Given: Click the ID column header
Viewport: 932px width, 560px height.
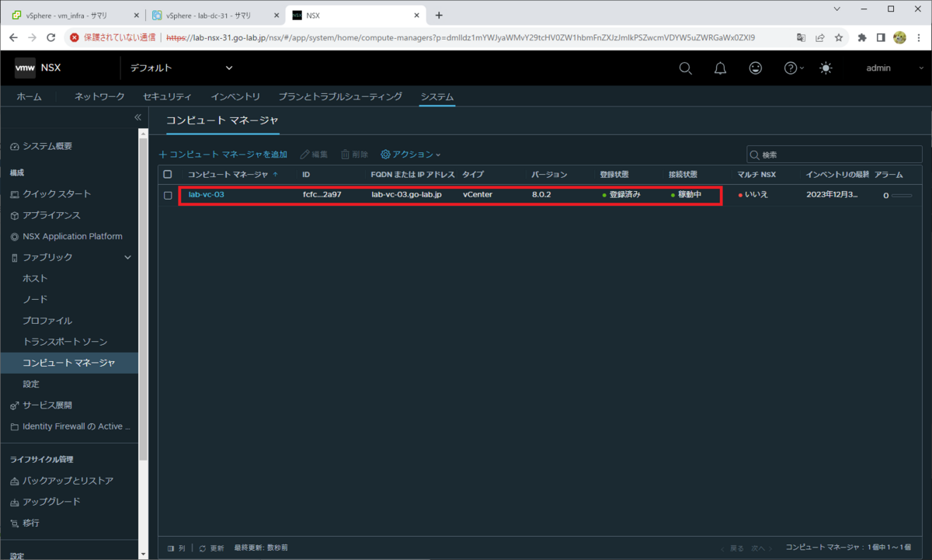Looking at the screenshot, I should [306, 174].
